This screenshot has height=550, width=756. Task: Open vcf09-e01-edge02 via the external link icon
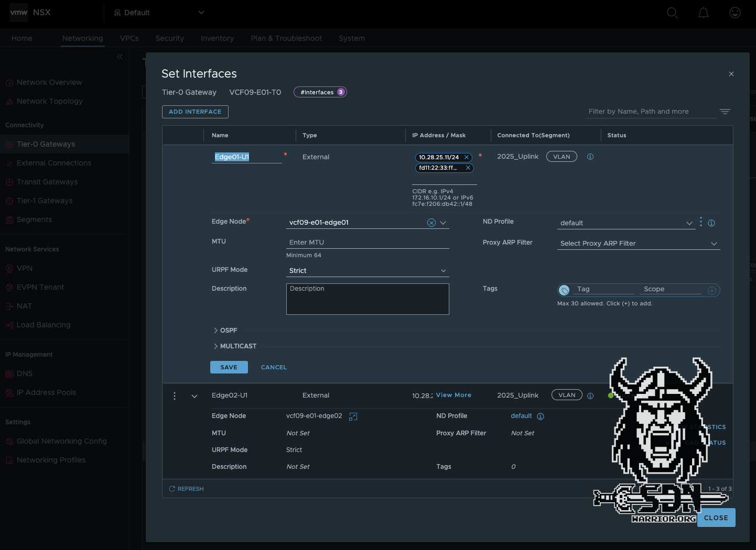[353, 416]
